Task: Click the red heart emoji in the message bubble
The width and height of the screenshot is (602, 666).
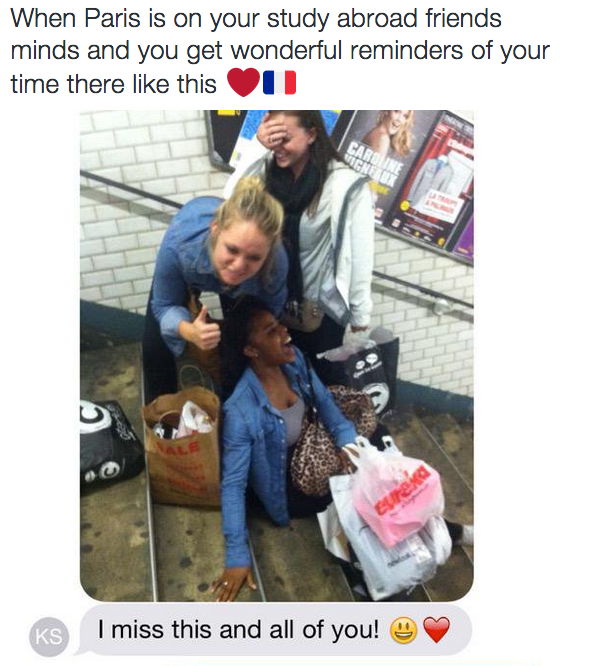Action: click(437, 630)
